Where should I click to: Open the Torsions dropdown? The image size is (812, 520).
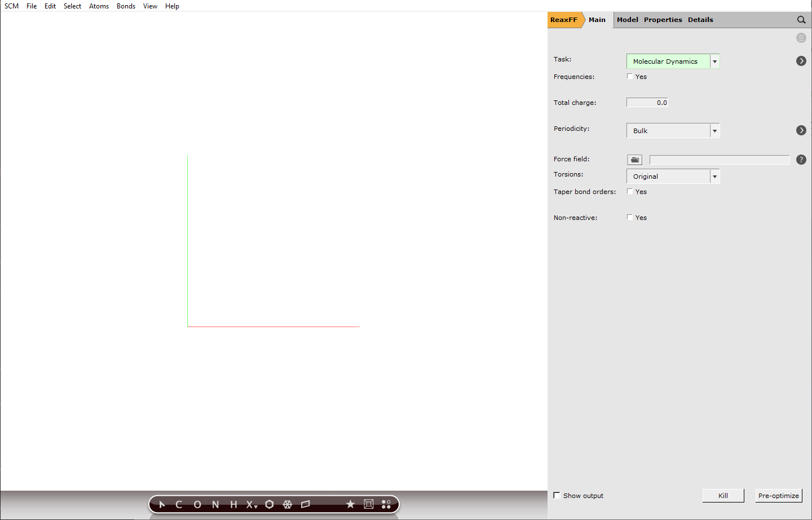pos(714,176)
